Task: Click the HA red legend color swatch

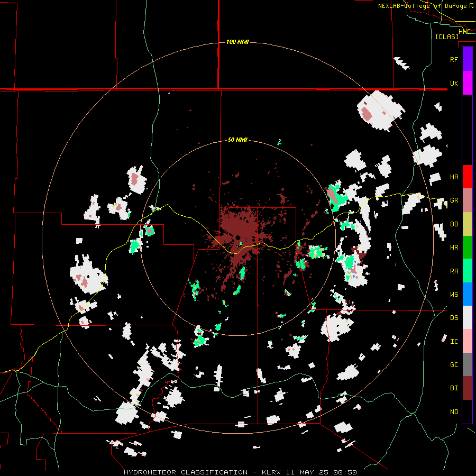Action: (x=467, y=177)
